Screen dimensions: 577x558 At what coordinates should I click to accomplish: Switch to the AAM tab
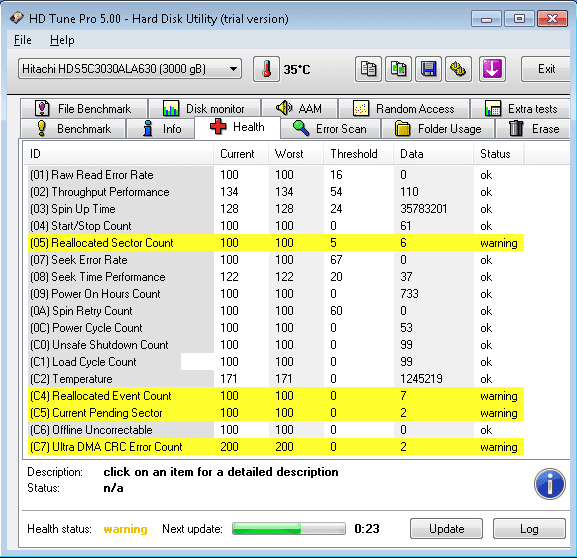300,109
